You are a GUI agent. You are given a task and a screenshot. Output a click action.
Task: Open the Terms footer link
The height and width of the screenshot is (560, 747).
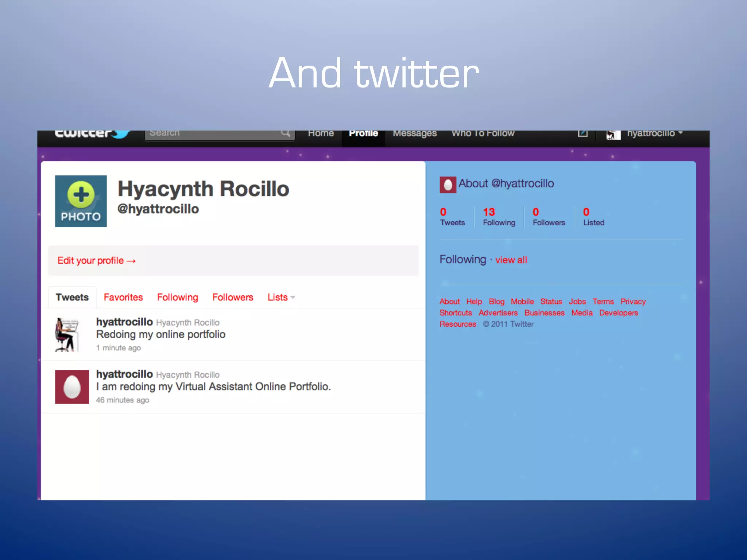(603, 302)
